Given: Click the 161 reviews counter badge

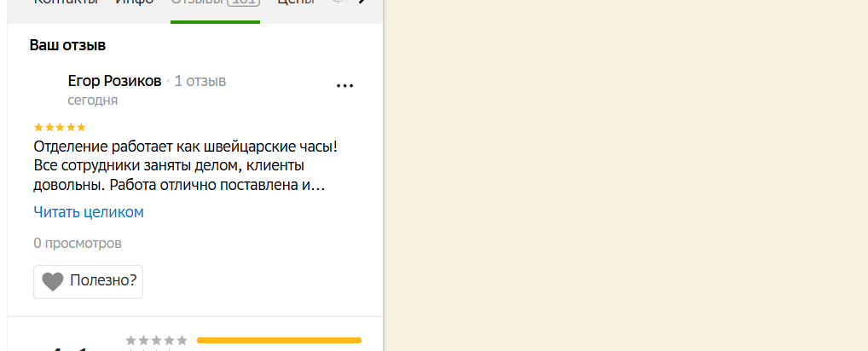Looking at the screenshot, I should pos(244,3).
